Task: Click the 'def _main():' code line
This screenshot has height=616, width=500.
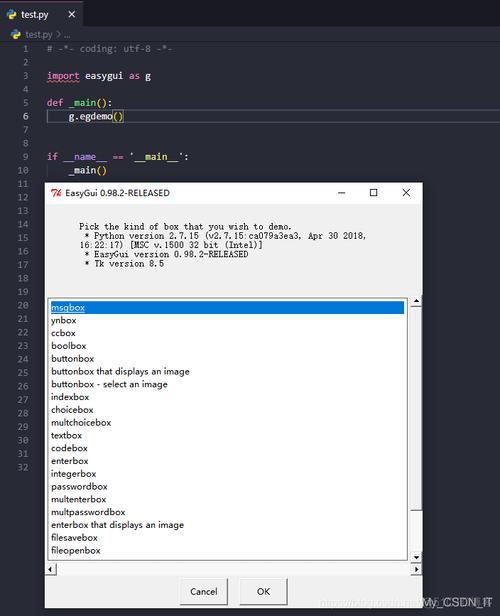Action: click(79, 103)
